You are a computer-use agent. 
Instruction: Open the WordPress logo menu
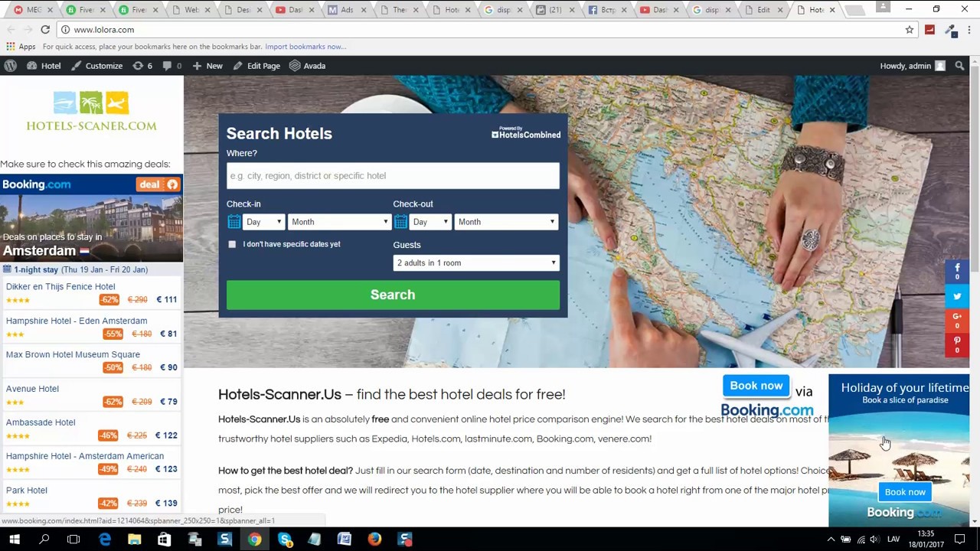pos(10,66)
